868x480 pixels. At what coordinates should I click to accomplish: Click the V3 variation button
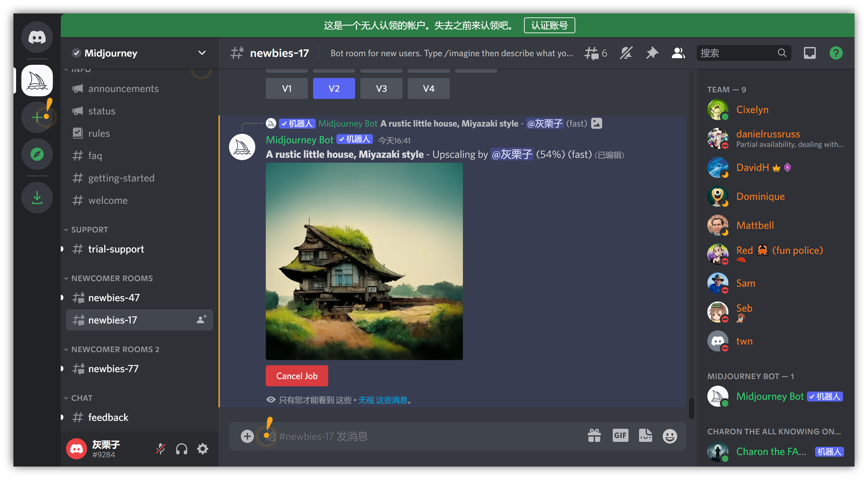381,88
